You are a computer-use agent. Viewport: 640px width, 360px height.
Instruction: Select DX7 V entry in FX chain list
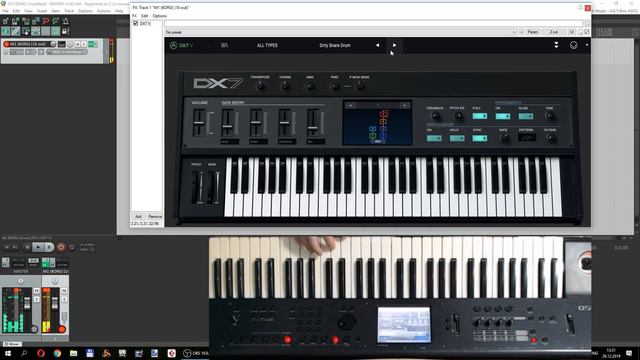(x=145, y=24)
